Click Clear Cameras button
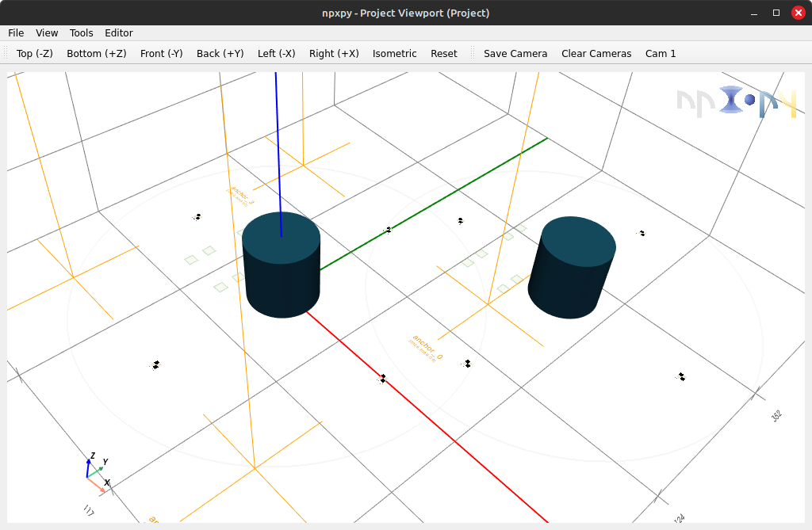 (596, 54)
